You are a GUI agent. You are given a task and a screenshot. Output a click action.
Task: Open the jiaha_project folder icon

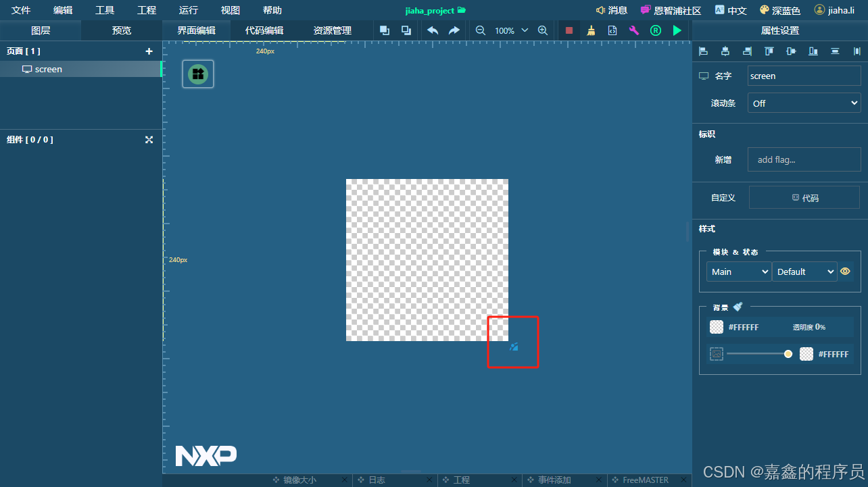(x=462, y=10)
